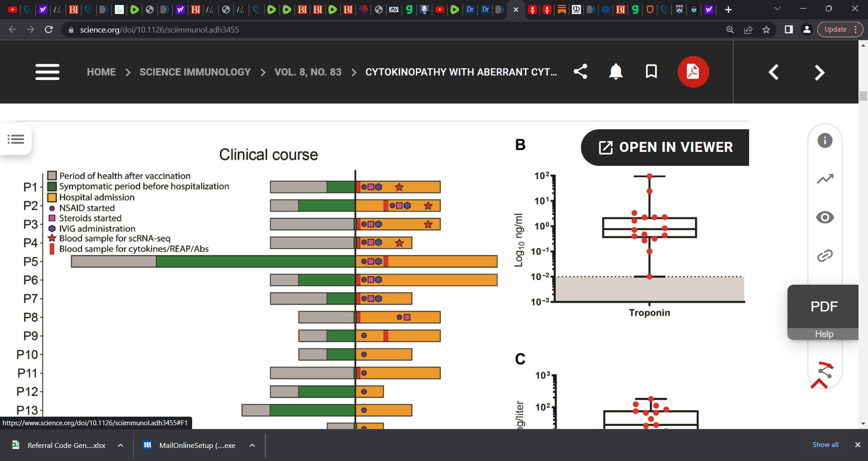Open the metrics chart icon in the sidebar
The width and height of the screenshot is (868, 461).
pos(825,179)
